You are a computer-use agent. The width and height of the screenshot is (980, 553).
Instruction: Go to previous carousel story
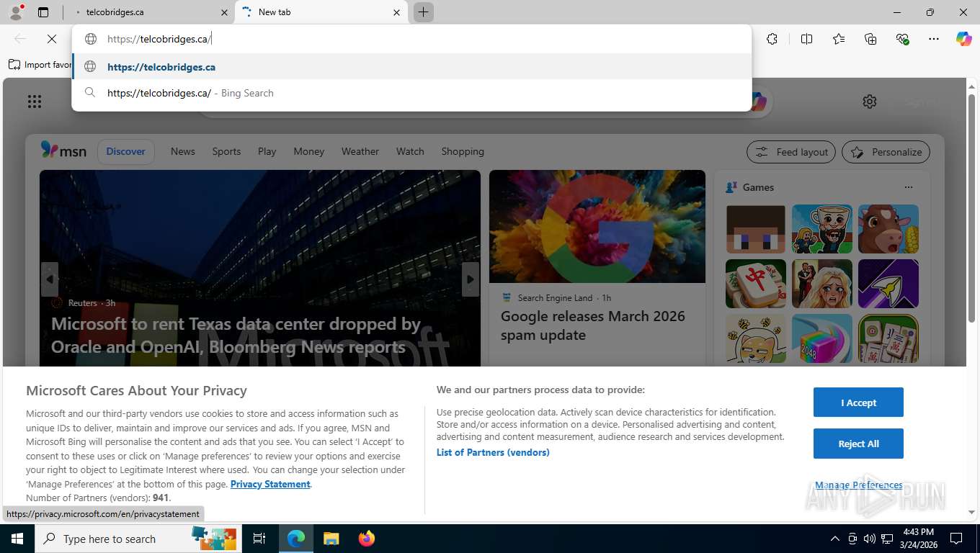(50, 279)
